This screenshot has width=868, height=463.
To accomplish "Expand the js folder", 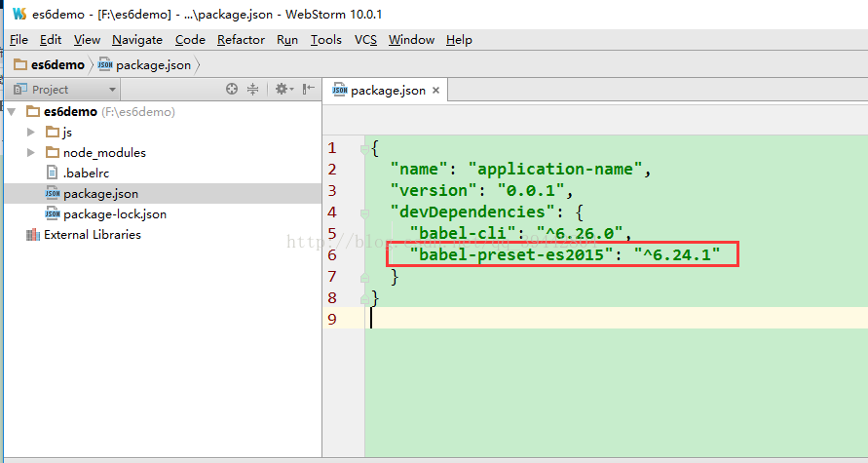I will tap(31, 132).
